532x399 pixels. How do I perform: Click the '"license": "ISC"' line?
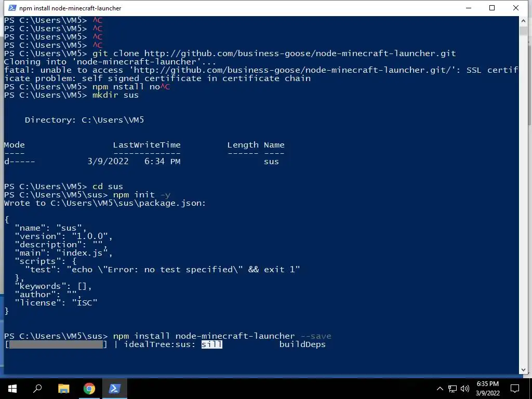56,303
